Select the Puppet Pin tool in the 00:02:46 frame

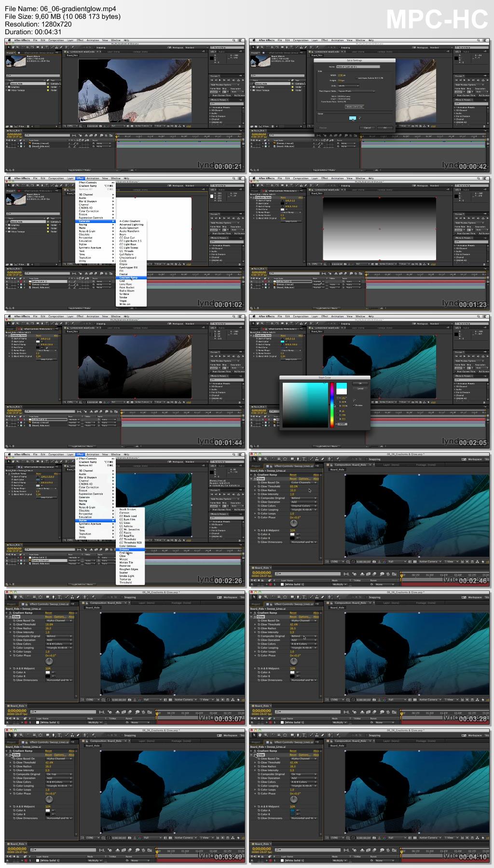[338, 459]
